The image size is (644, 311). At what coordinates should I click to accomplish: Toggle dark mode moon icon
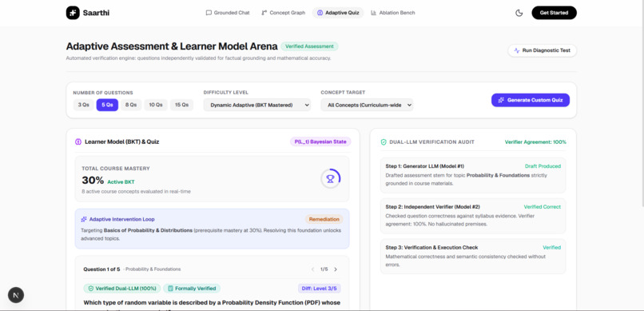point(519,13)
